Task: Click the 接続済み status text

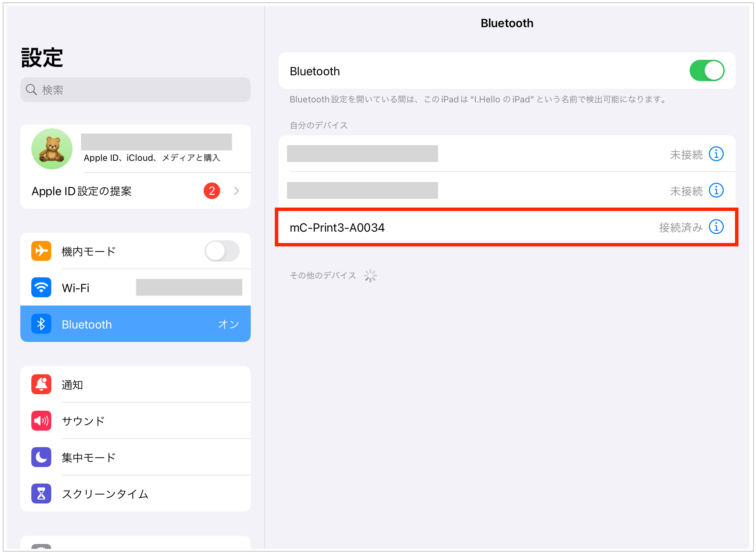Action: (x=681, y=228)
